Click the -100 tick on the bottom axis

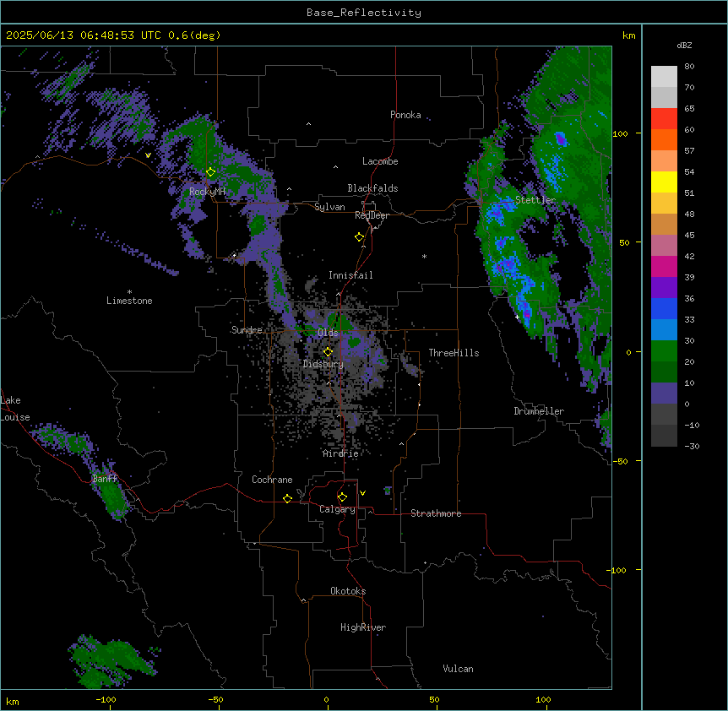pos(106,699)
